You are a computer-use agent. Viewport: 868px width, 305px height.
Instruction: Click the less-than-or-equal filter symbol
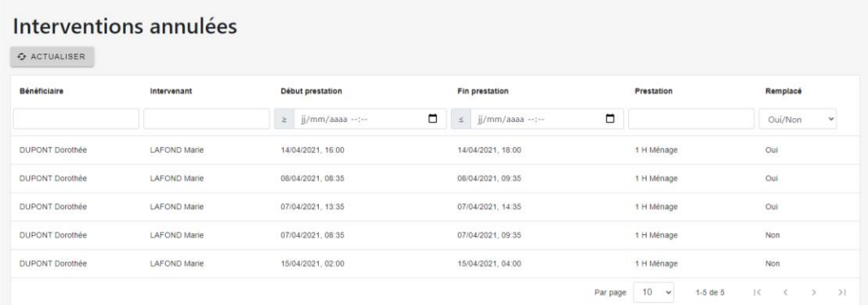461,119
